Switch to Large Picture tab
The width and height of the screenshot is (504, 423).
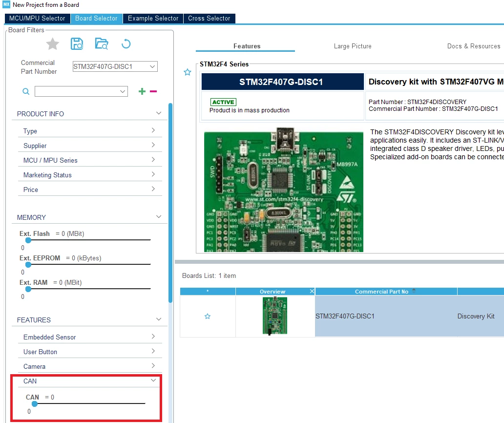(x=353, y=46)
